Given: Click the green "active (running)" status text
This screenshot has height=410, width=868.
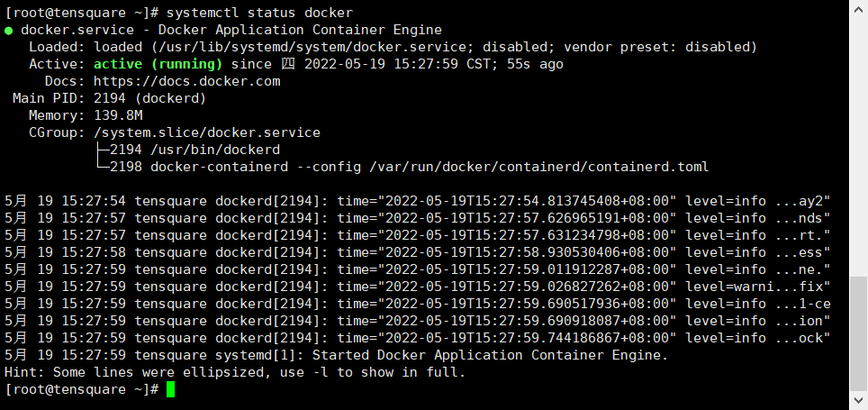Looking at the screenshot, I should coord(158,64).
